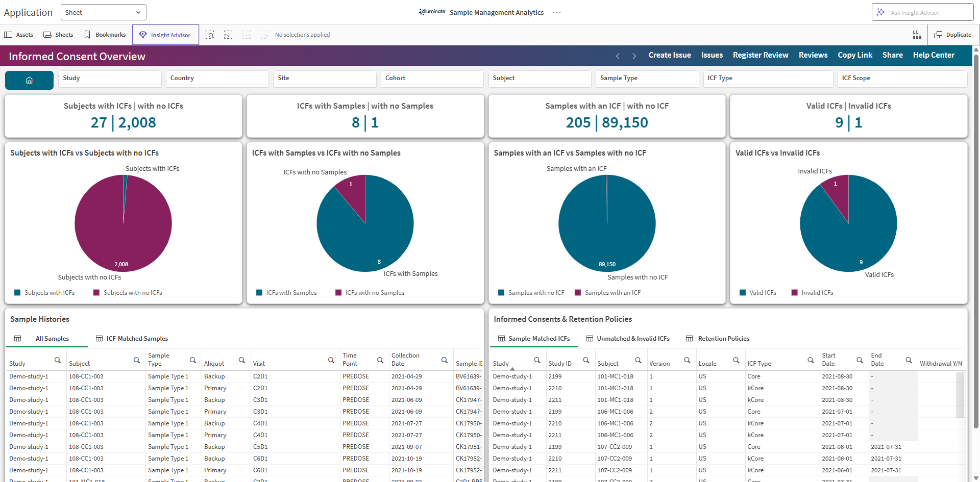The height and width of the screenshot is (482, 980).
Task: Go to next sheet arrow
Action: [x=634, y=56]
